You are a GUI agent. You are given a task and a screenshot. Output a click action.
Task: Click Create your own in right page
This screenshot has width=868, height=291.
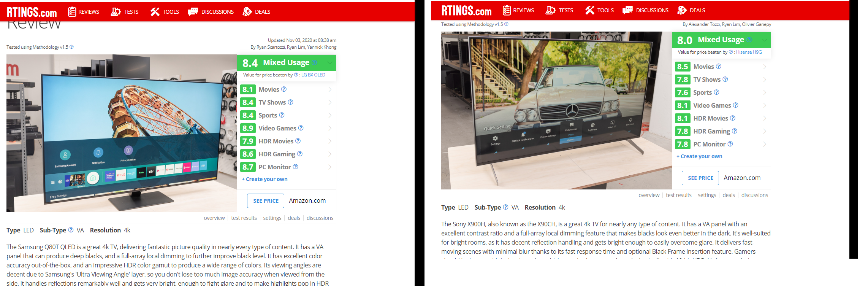pyautogui.click(x=699, y=156)
